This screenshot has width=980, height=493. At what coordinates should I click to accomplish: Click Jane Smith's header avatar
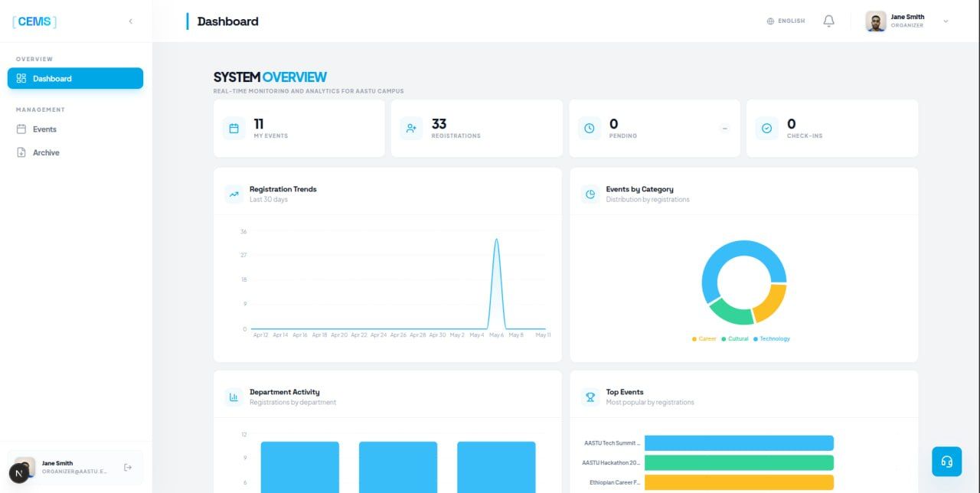876,21
